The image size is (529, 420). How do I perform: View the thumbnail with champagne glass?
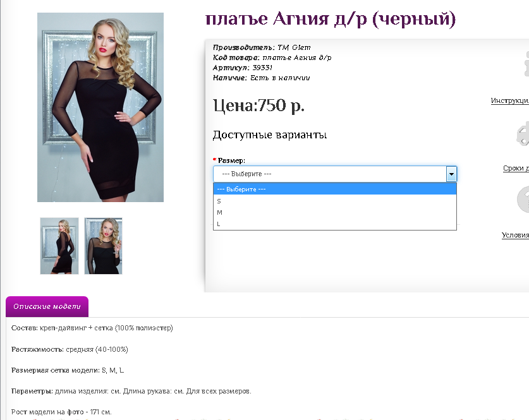(103, 246)
